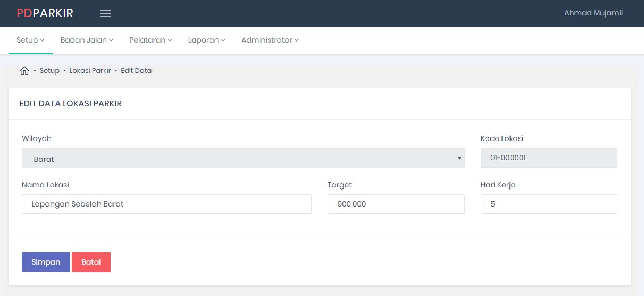Click the Nama Lokasi text field
Screen dimensions: 644x296
click(x=166, y=204)
